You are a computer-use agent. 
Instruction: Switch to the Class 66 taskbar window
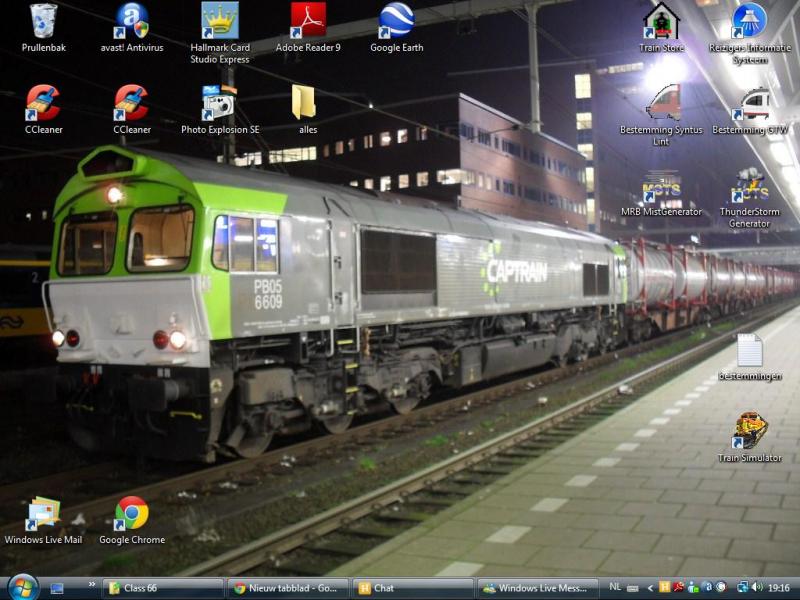(x=163, y=588)
